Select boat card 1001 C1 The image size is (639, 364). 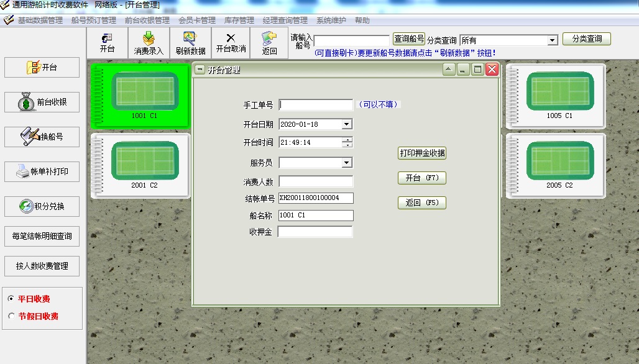[x=140, y=96]
